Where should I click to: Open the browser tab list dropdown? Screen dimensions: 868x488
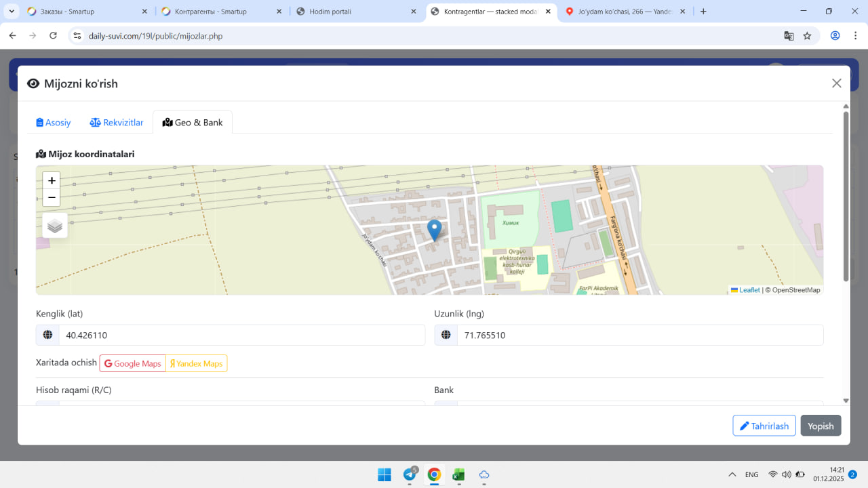point(12,12)
